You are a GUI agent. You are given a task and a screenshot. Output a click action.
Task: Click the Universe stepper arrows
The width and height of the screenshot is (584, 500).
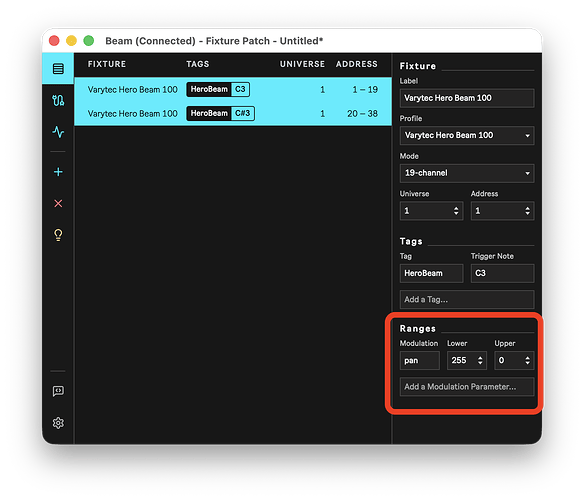click(x=456, y=211)
